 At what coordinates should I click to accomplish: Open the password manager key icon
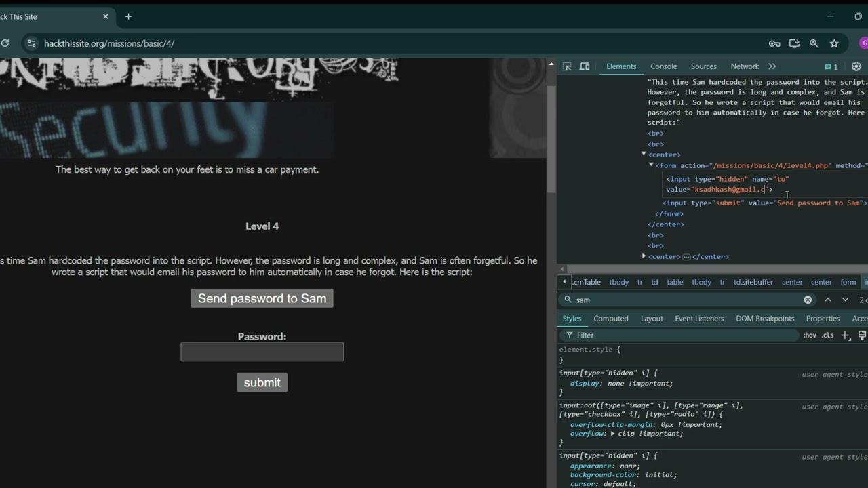[x=774, y=43]
